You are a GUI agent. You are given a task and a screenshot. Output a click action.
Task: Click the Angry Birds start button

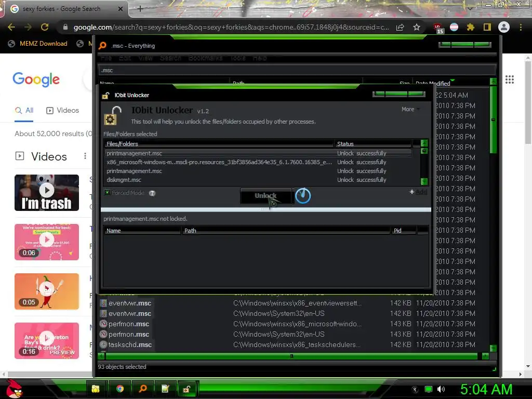tap(15, 389)
